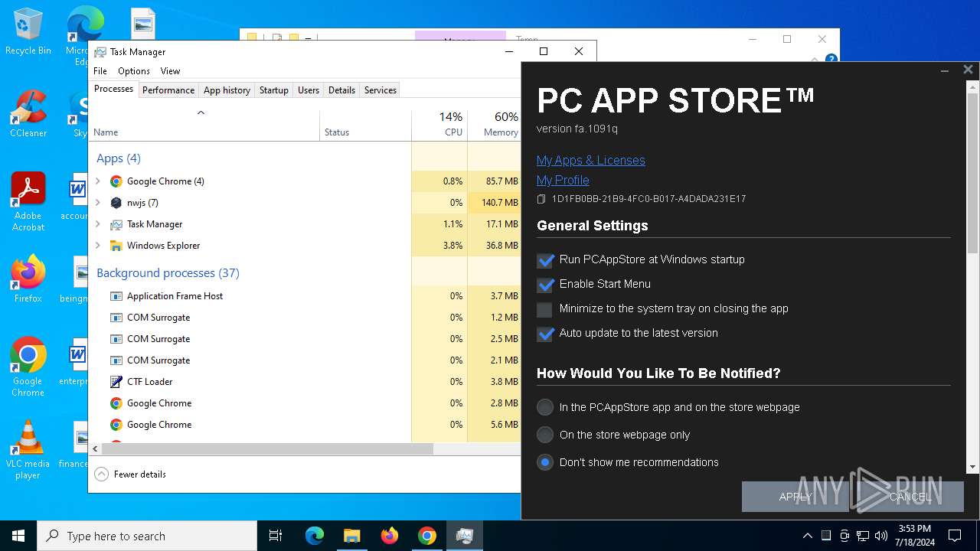Click the taskbar search box

click(147, 536)
